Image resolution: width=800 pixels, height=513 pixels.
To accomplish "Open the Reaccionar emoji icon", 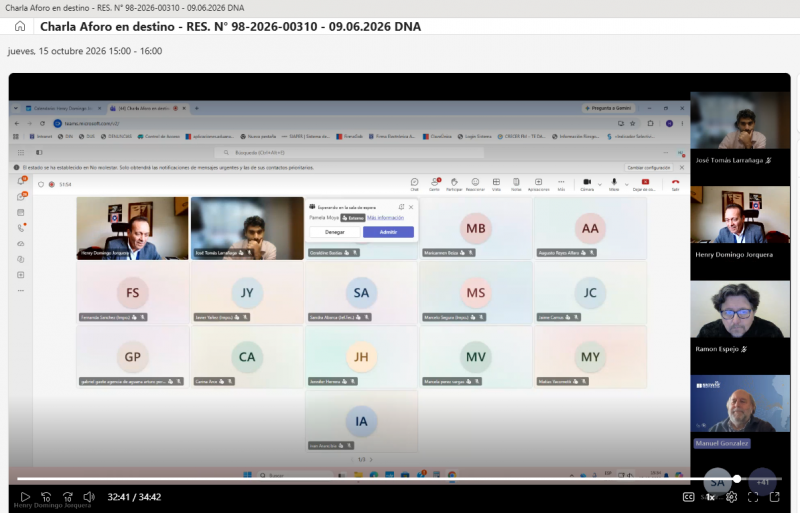I will click(x=475, y=184).
